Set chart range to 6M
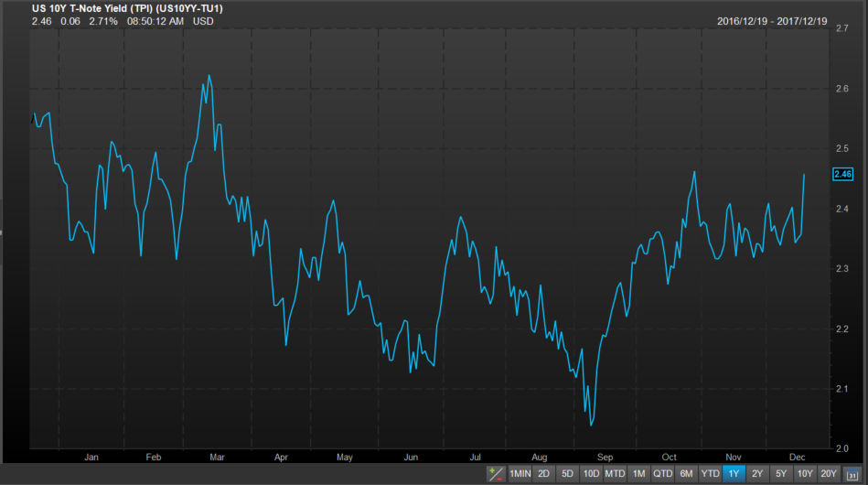 coord(686,474)
